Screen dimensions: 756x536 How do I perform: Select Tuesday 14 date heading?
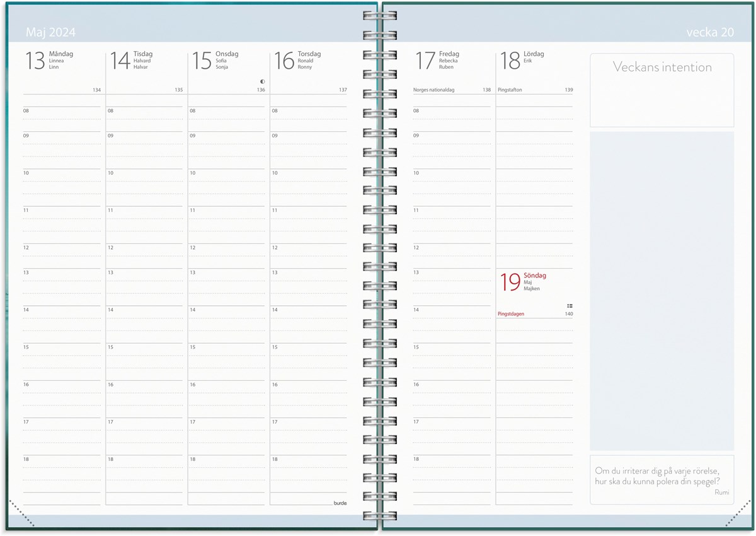point(131,61)
